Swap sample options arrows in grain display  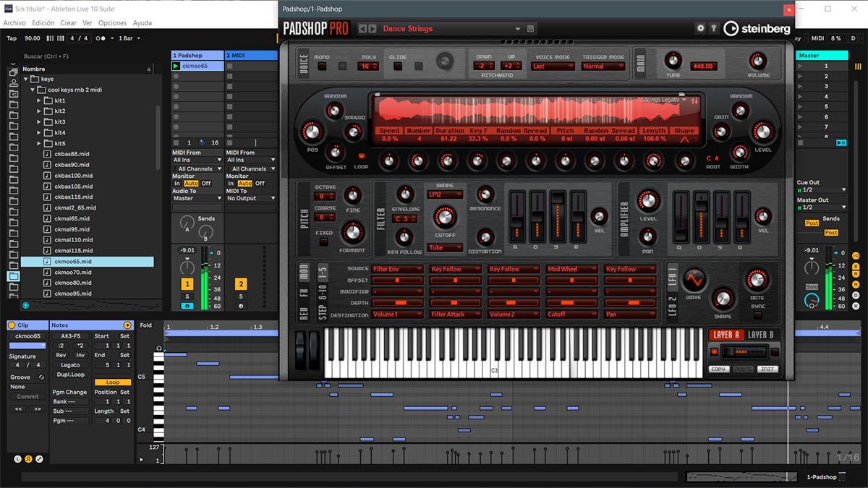pos(694,100)
